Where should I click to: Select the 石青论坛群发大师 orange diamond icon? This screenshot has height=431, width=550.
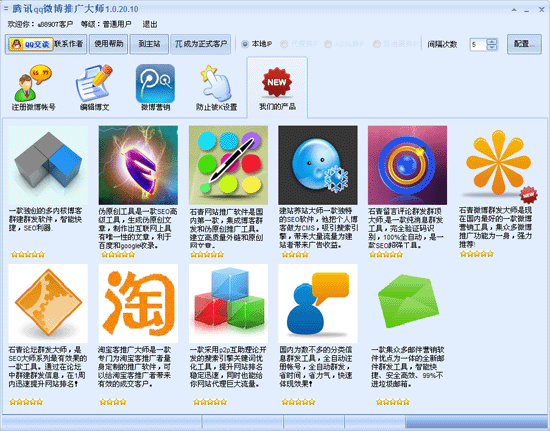[48, 303]
